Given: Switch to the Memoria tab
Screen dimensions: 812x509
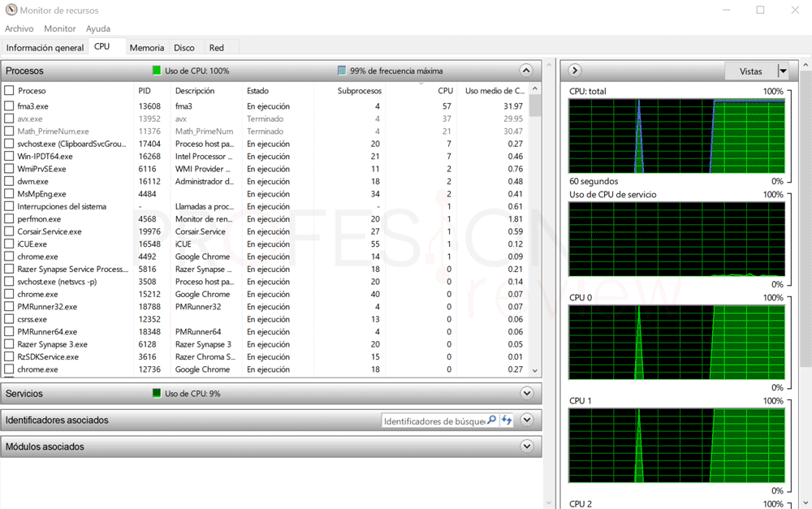Looking at the screenshot, I should 147,48.
